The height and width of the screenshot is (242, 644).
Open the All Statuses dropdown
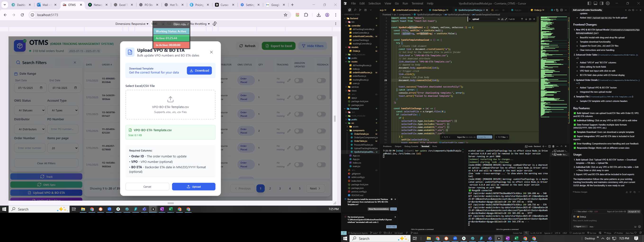(x=30, y=110)
